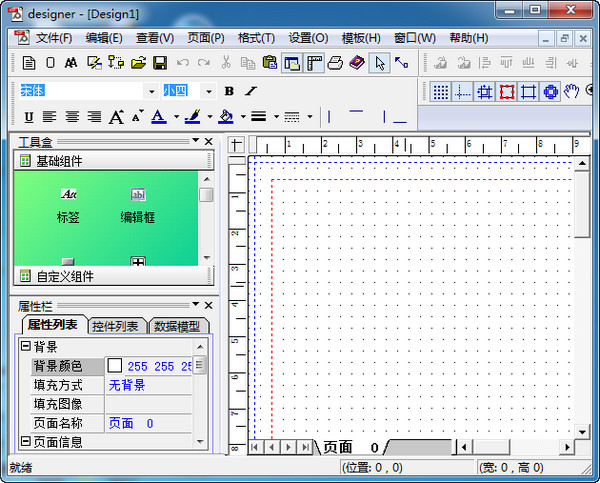
Task: Collapse the 背景 property group
Action: (x=26, y=347)
